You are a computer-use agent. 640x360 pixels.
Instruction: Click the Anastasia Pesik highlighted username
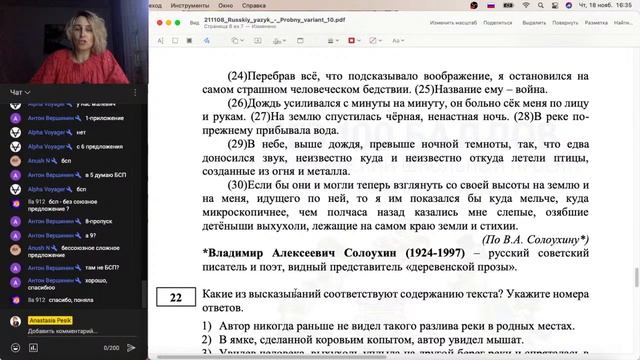pyautogui.click(x=50, y=320)
